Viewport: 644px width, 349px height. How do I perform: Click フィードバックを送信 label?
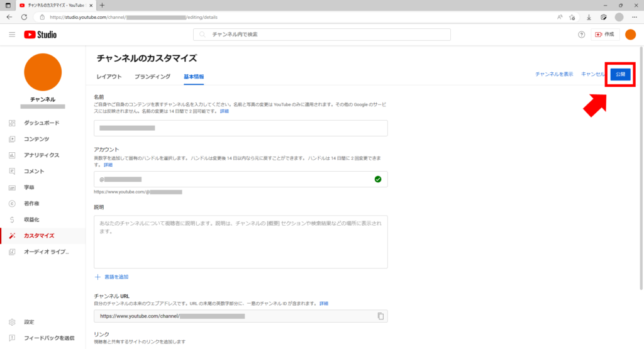pyautogui.click(x=49, y=338)
